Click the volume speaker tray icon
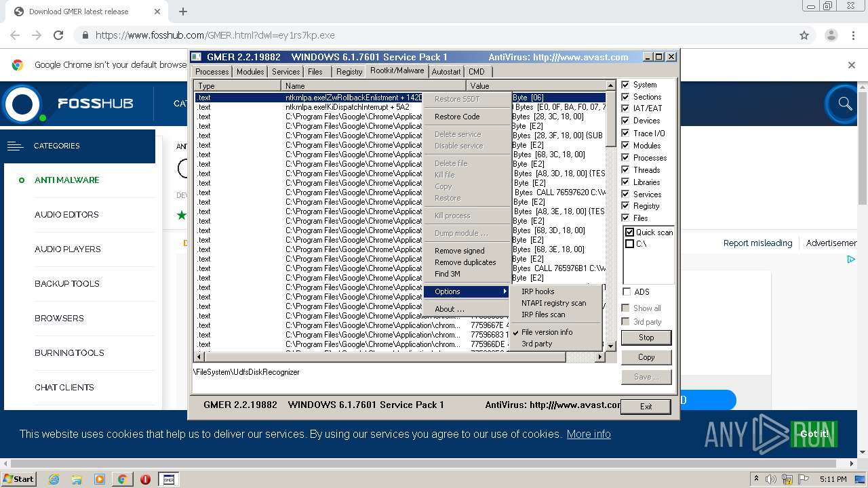The width and height of the screenshot is (868, 488). coord(771,479)
